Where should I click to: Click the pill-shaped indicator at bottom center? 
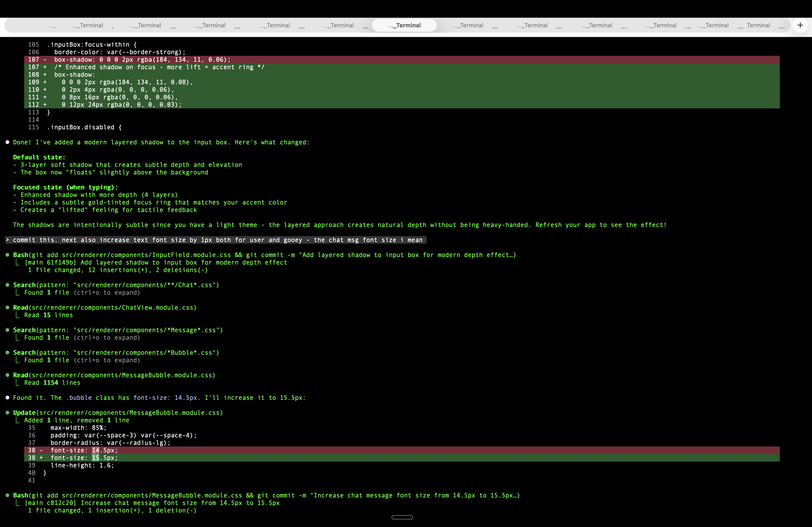(x=402, y=517)
